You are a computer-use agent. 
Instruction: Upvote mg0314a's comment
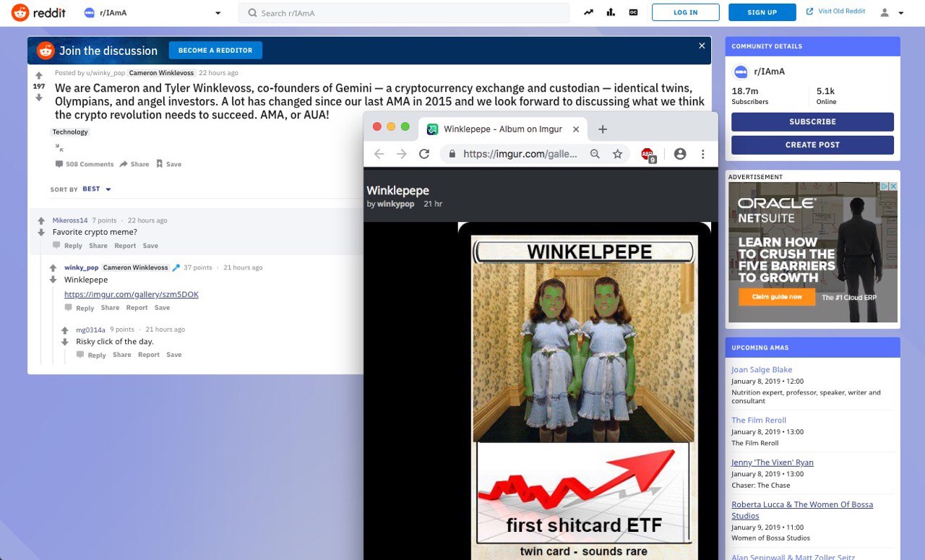tap(64, 329)
